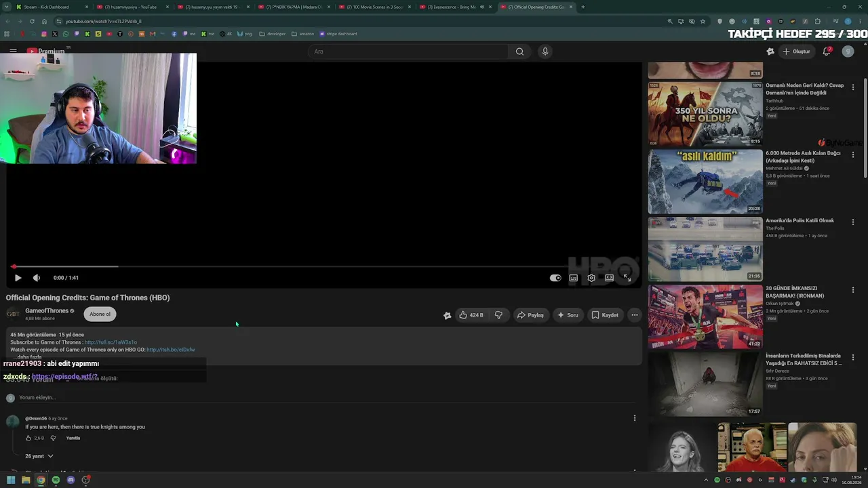
Task: Open the stripe dashboard bookmark
Action: pos(338,34)
